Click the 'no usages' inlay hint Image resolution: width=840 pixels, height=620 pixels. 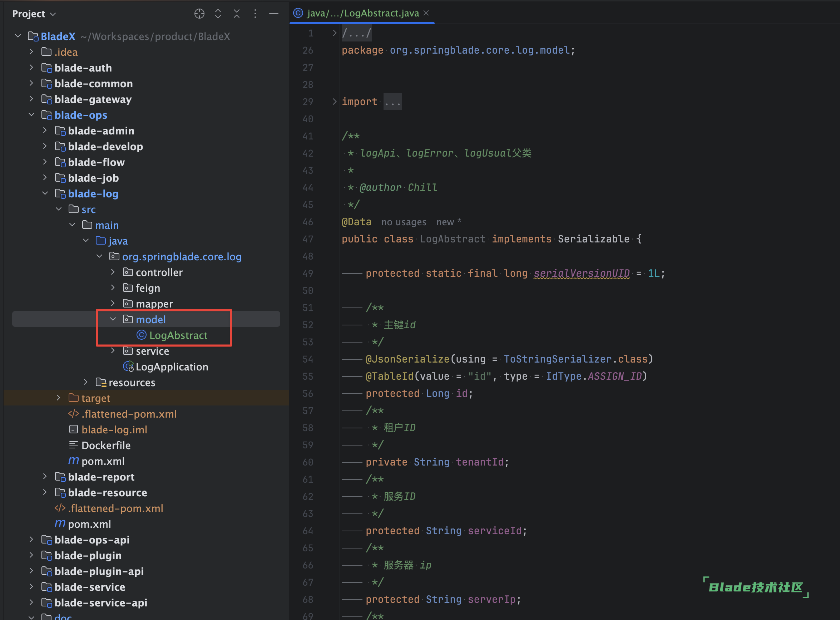404,222
